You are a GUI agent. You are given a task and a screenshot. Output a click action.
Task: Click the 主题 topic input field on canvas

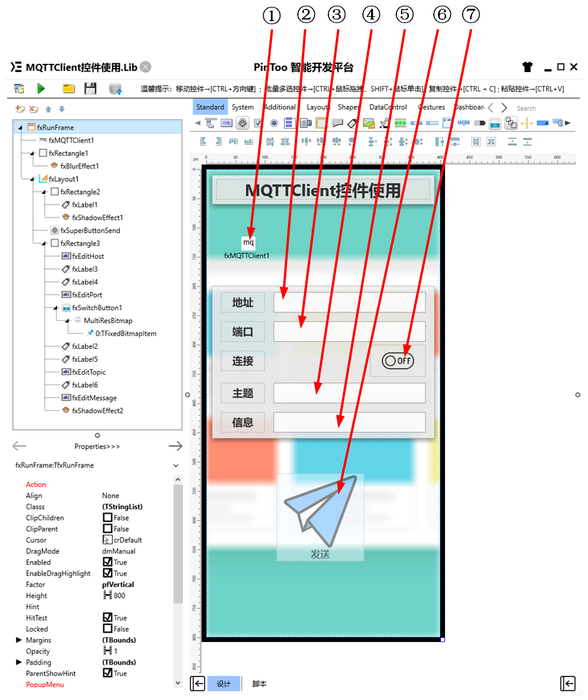pyautogui.click(x=349, y=393)
